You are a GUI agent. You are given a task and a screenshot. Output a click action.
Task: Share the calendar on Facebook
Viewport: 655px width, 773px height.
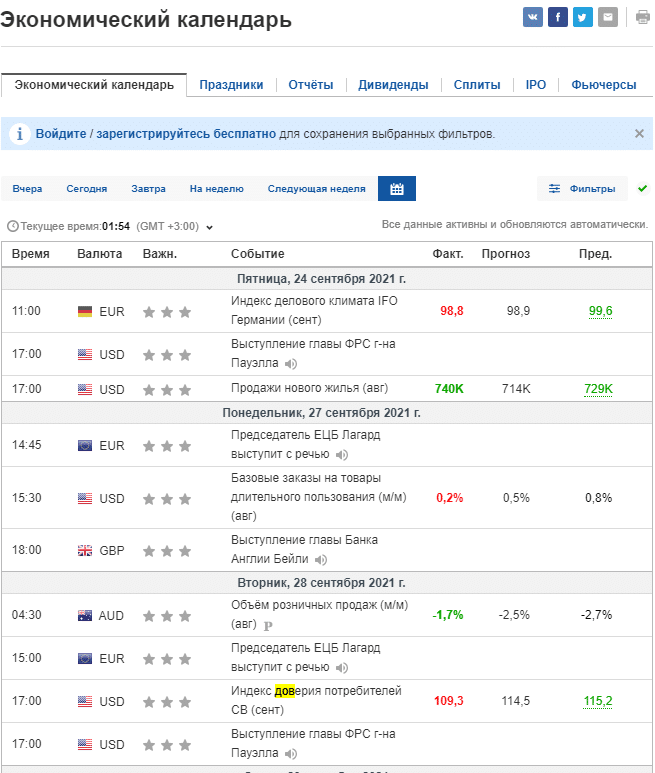coord(558,17)
